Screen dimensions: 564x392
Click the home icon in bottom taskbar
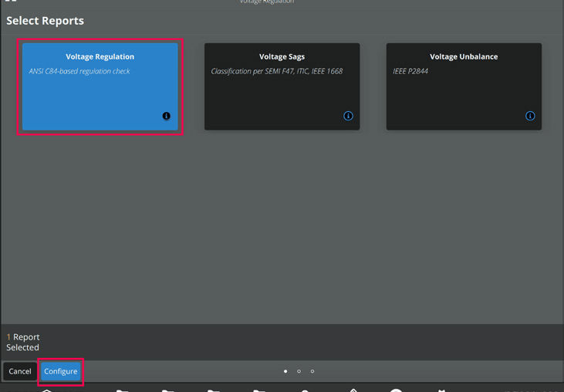click(x=47, y=390)
